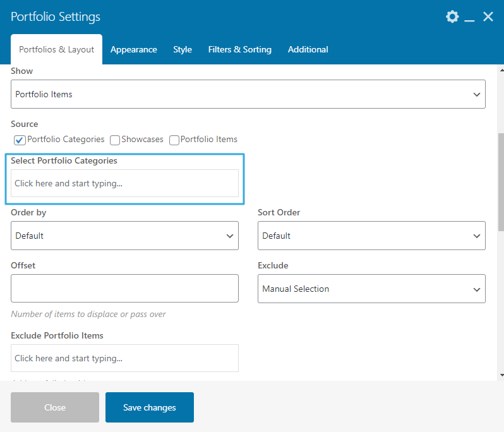The image size is (504, 432).
Task: Select the Portfolios & Layout tab
Action: [56, 49]
